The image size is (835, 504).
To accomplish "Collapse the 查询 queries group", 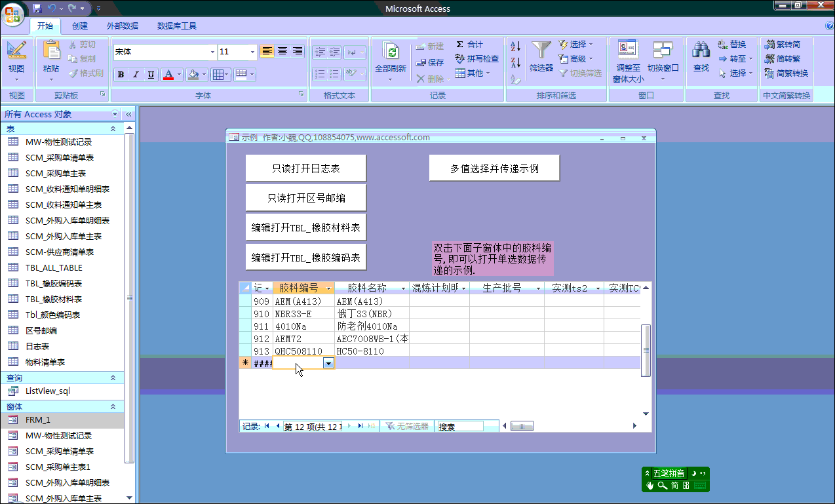I will point(113,378).
